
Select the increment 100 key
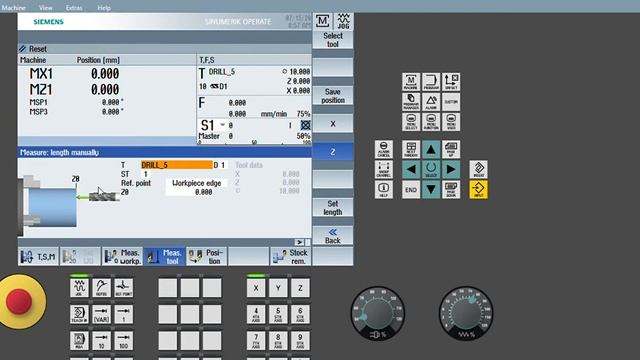[123, 341]
